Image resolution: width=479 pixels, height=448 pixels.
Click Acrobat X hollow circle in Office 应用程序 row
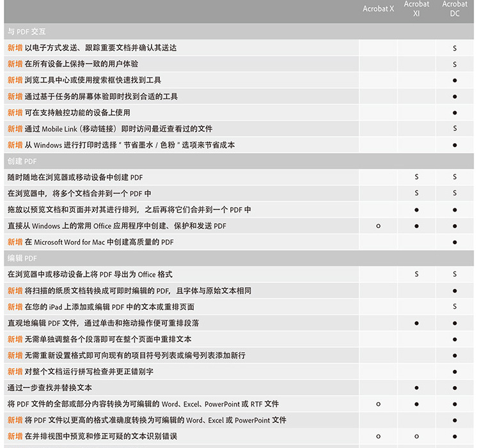coord(378,226)
